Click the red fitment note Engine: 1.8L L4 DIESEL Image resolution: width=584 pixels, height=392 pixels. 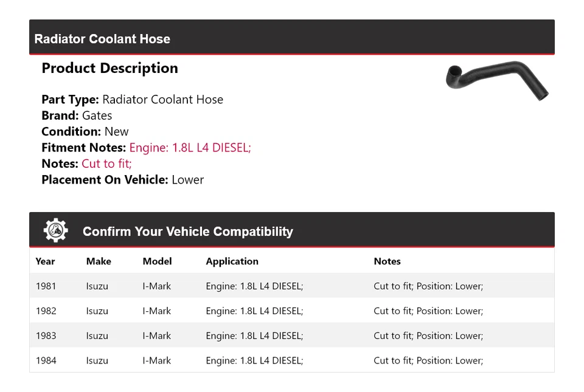click(190, 148)
